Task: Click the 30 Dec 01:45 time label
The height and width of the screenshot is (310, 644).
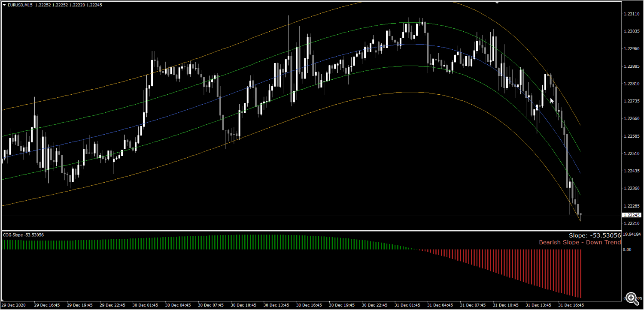Action: click(145, 306)
